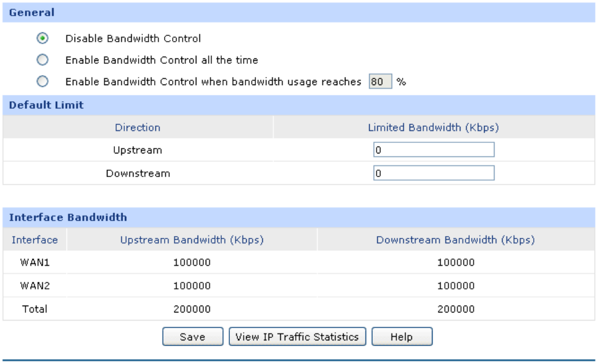This screenshot has width=599, height=364.
Task: Click the Direction column header
Action: (137, 127)
